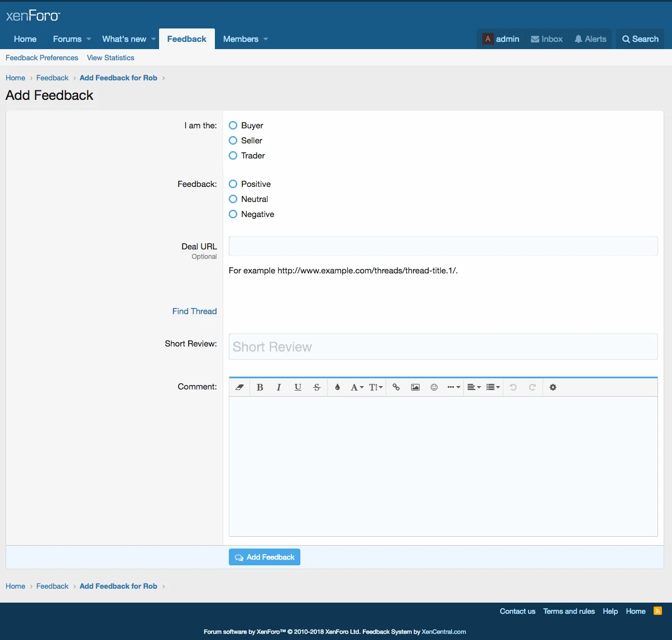672x640 pixels.
Task: Open View Statistics submenu item
Action: 111,57
